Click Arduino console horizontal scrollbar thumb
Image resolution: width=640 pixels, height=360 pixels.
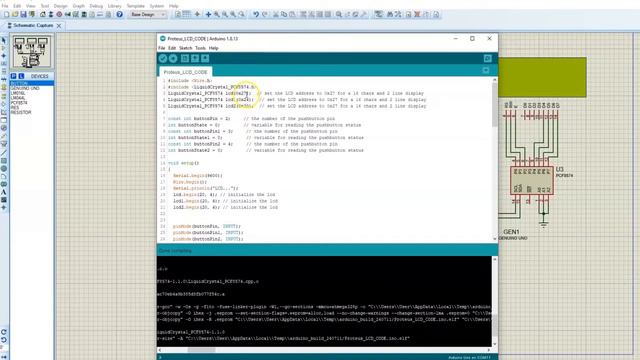[x=201, y=350]
